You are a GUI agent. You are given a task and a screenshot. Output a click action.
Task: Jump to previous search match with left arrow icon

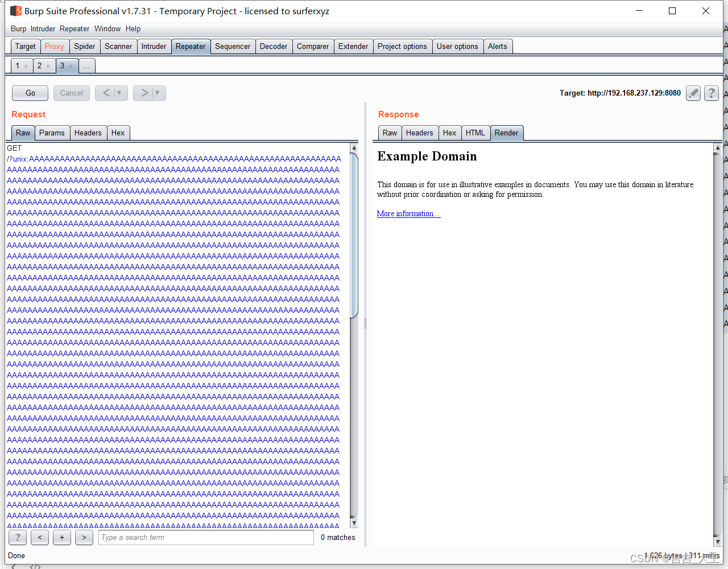pos(39,537)
